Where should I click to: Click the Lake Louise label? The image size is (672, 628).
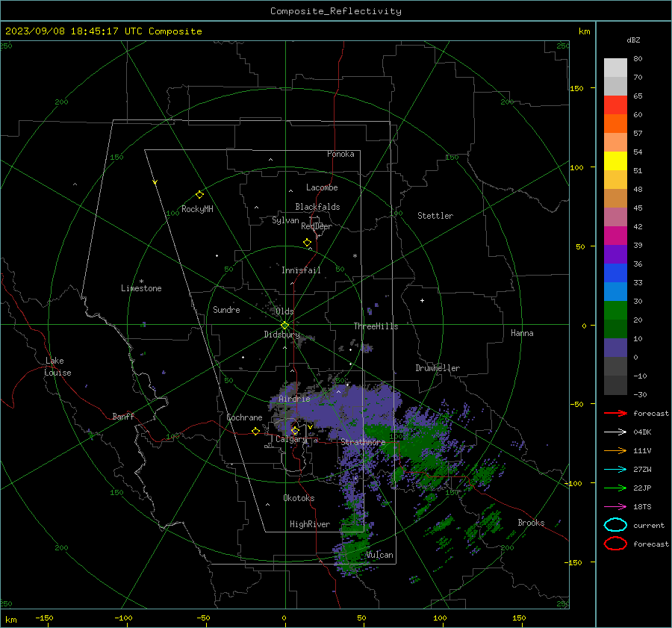[x=57, y=367]
